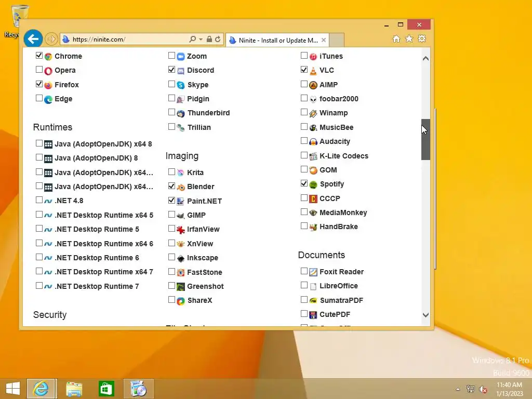Click the VLC cone icon
This screenshot has width=532, height=399.
tap(313, 71)
